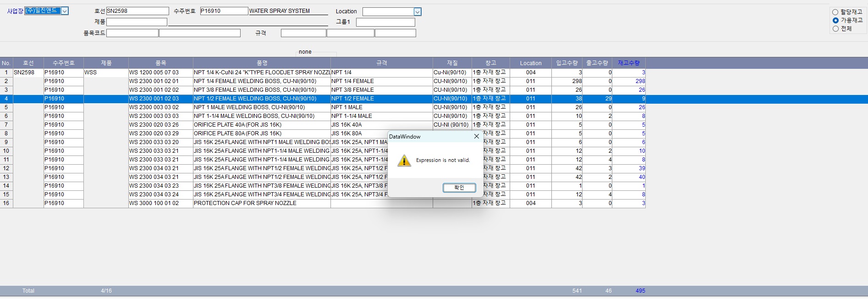Image resolution: width=868 pixels, height=300 pixels.
Task: Open the 사업장 dropdown list
Action: pos(65,11)
